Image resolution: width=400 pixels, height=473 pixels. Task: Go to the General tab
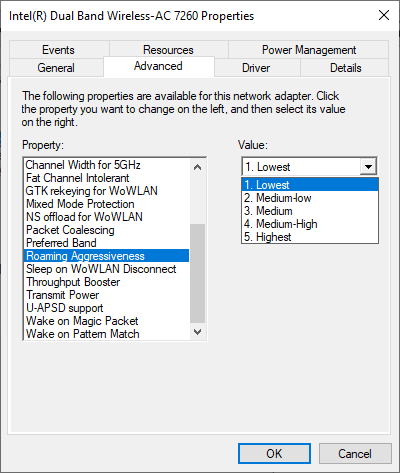pyautogui.click(x=56, y=68)
